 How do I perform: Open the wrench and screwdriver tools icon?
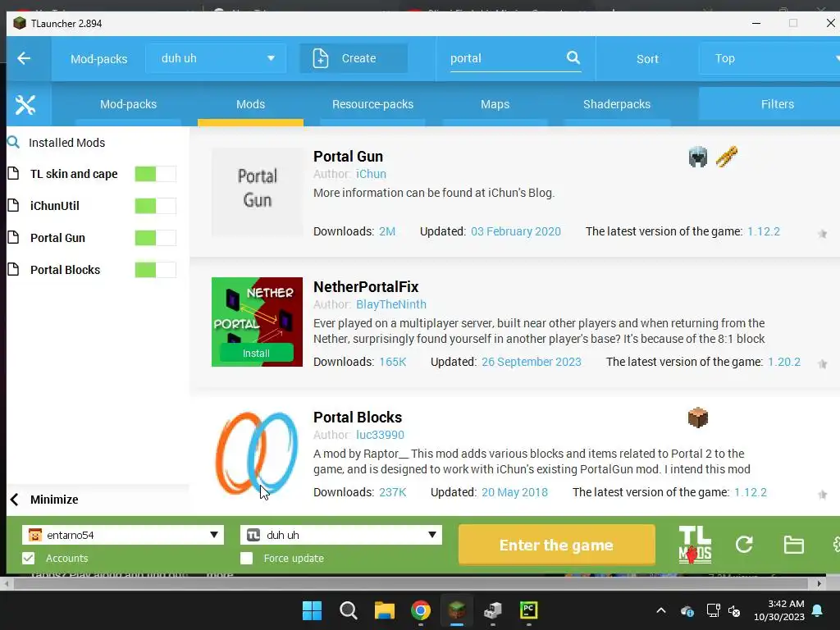pyautogui.click(x=25, y=104)
